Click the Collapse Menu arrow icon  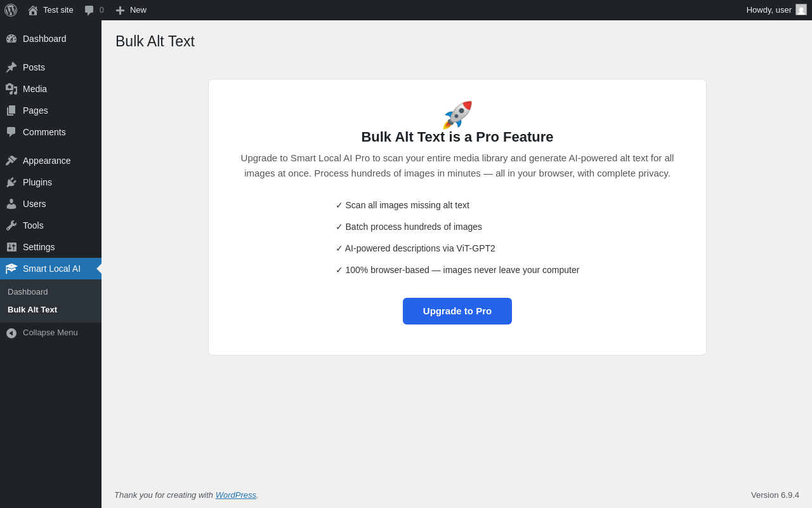[11, 333]
